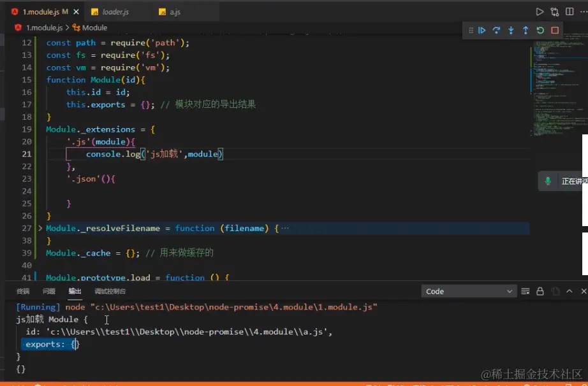Click Module._cache on line 39

pos(78,253)
